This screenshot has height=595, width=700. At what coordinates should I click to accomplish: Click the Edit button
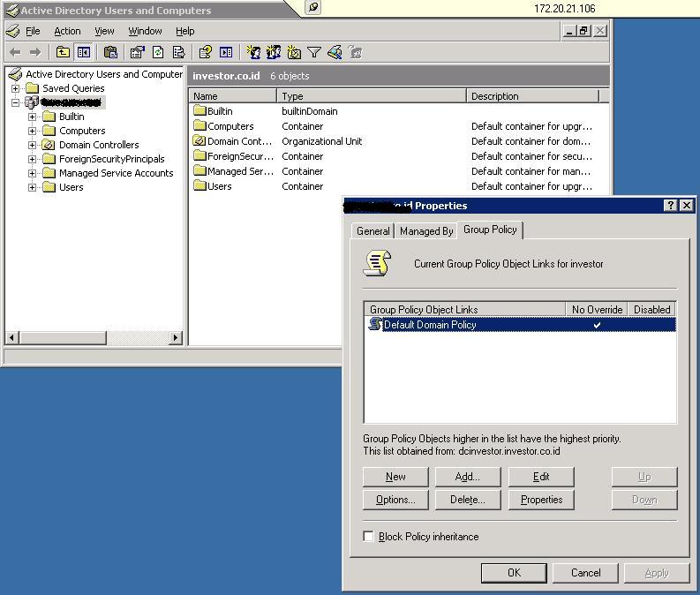pos(541,477)
